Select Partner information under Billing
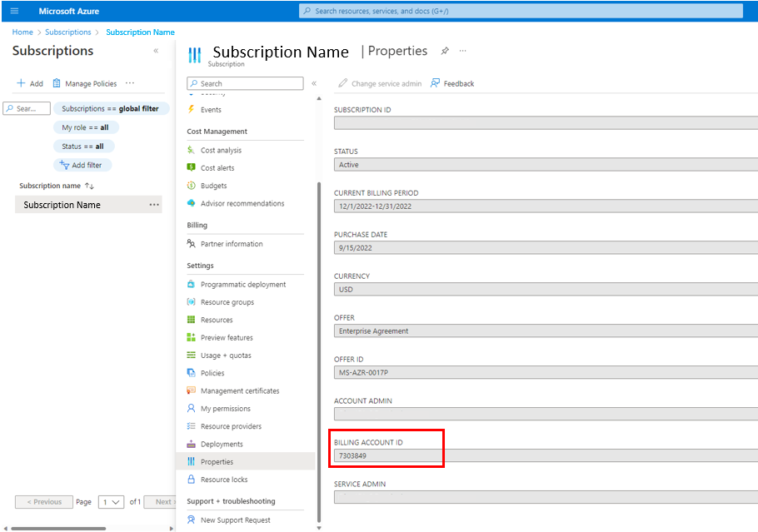 point(231,244)
